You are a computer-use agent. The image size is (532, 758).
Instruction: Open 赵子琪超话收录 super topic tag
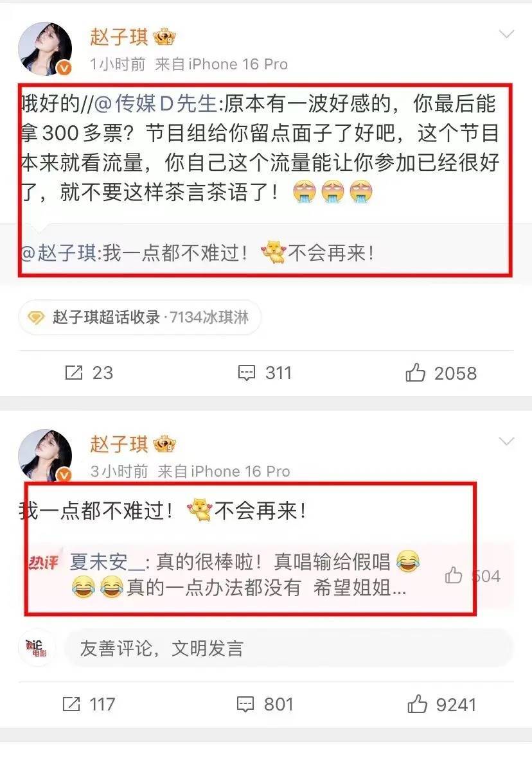coord(140,317)
